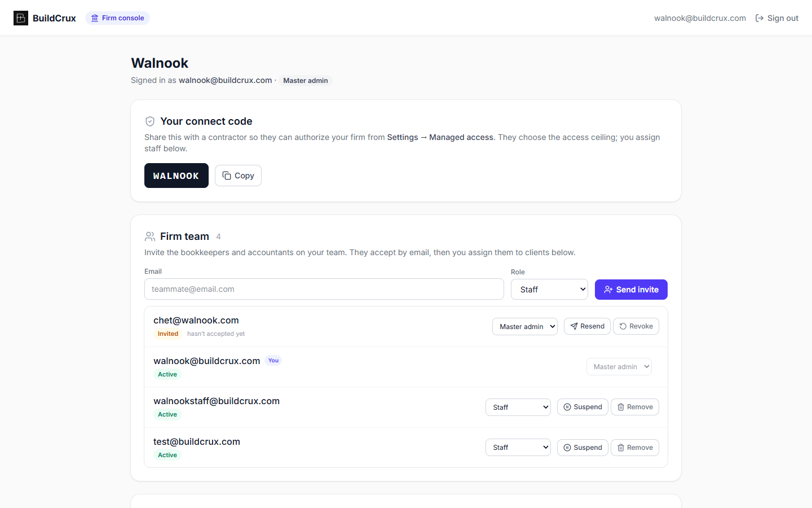Click the BuildCrux brand name

click(x=54, y=18)
